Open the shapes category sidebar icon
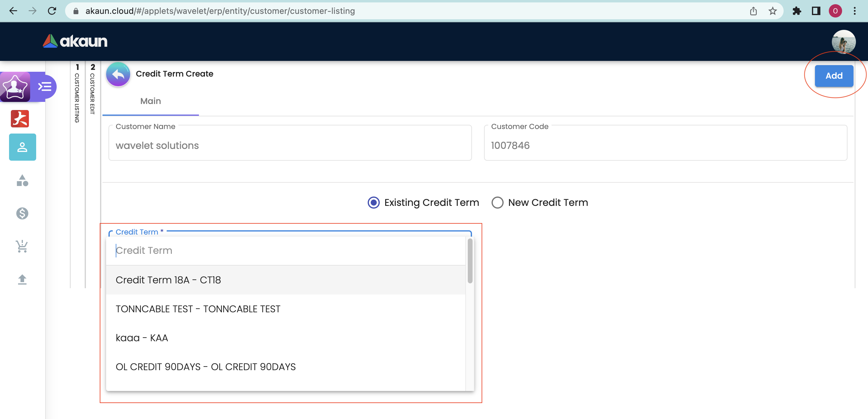 coord(22,181)
